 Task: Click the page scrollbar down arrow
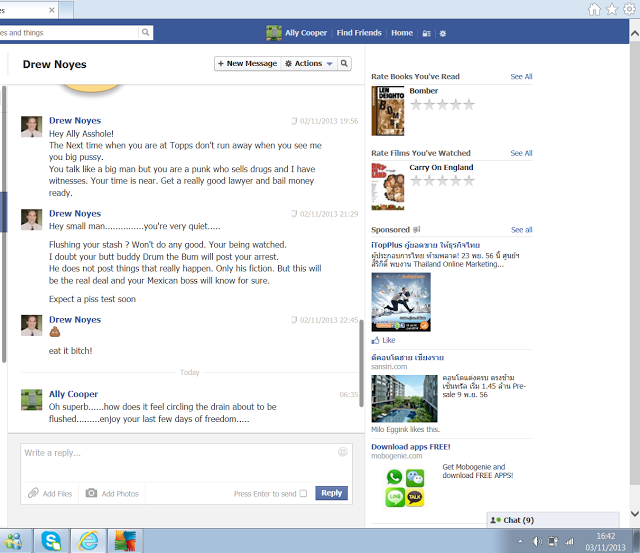635,514
